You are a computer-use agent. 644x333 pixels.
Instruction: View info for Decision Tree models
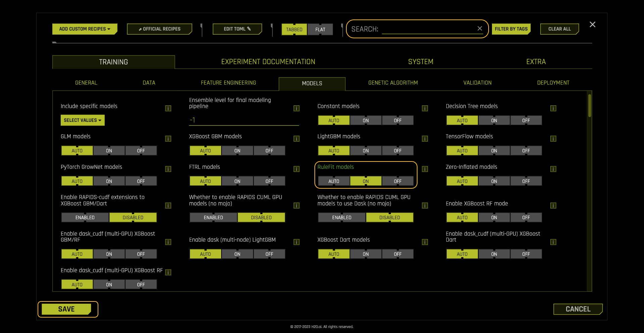click(553, 108)
